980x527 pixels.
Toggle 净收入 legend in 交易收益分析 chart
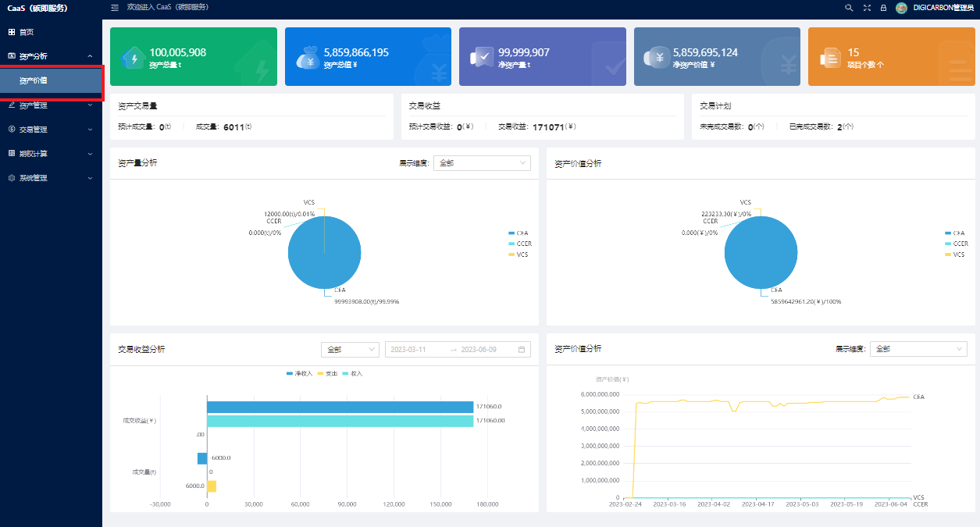point(299,374)
